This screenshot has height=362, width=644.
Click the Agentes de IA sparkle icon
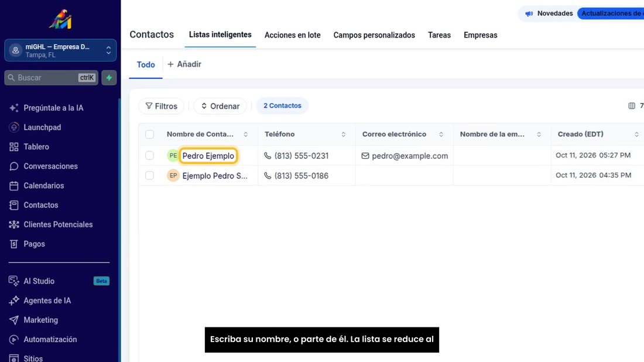(14, 300)
